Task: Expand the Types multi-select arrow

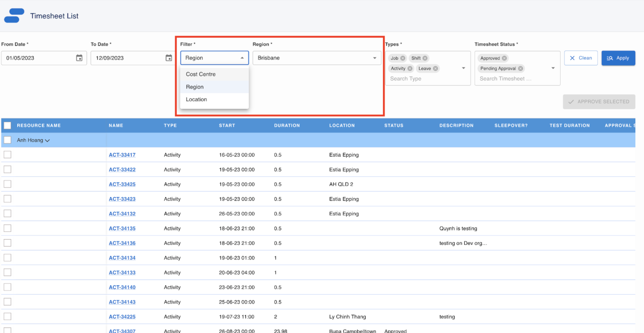Action: (x=463, y=68)
